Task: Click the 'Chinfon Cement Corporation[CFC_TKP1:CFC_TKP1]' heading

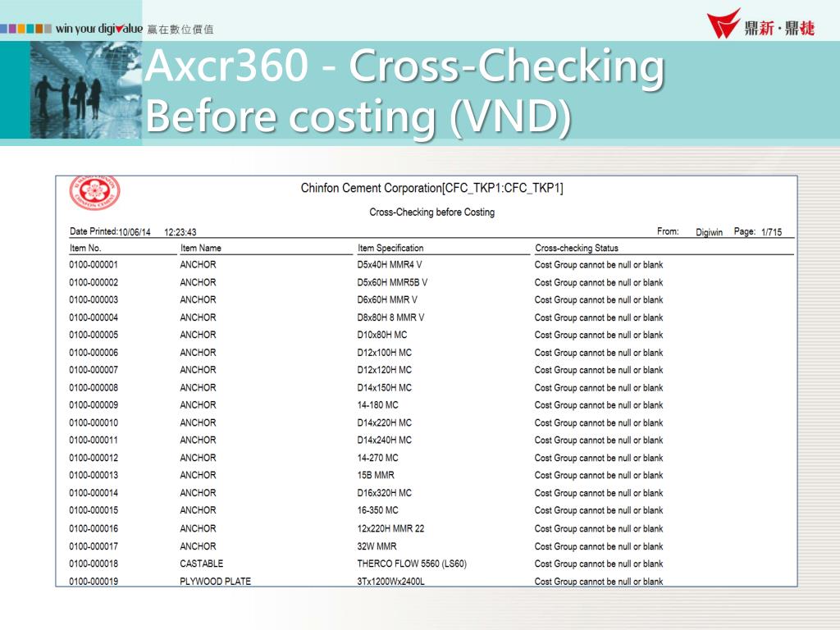Action: (x=431, y=188)
